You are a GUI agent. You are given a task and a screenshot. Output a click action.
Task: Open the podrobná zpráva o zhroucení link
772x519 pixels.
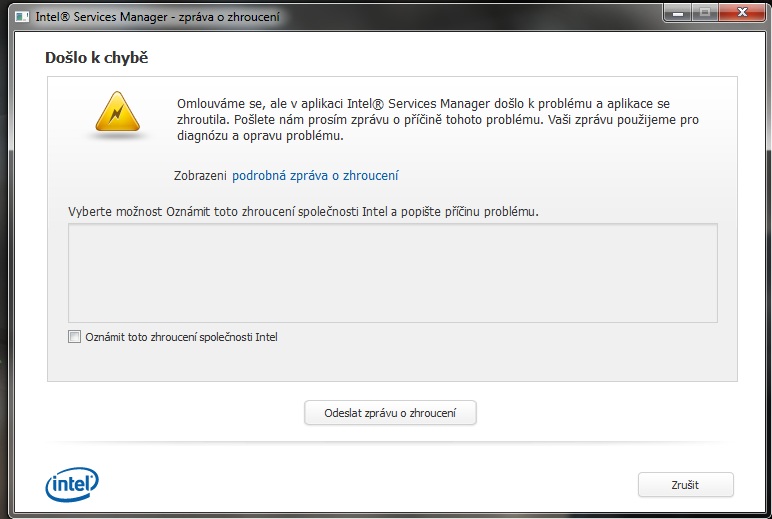coord(315,176)
